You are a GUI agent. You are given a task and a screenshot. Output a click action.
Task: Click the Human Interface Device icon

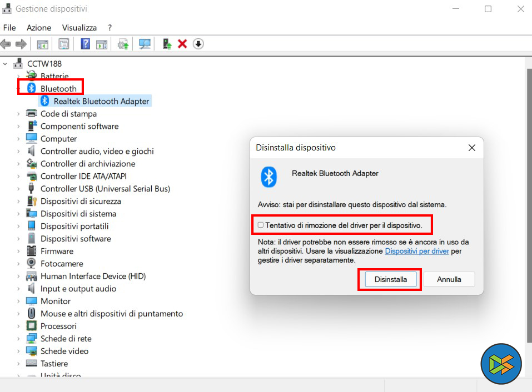point(32,276)
